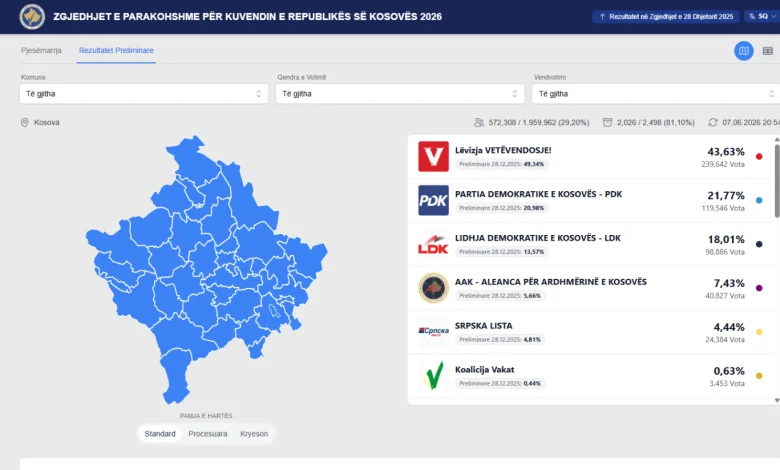
Task: Select Standard map view
Action: point(160,434)
